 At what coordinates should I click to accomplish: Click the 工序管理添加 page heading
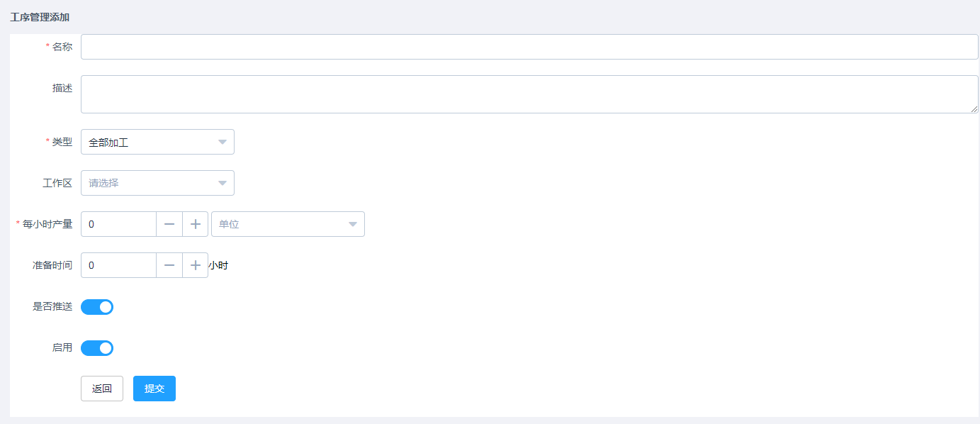pyautogui.click(x=40, y=16)
